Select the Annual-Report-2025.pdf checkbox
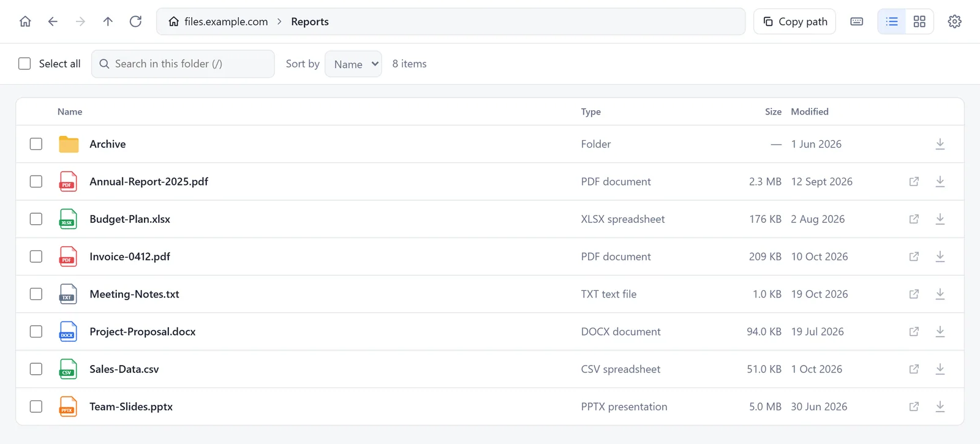Viewport: 980px width, 444px height. (36, 181)
